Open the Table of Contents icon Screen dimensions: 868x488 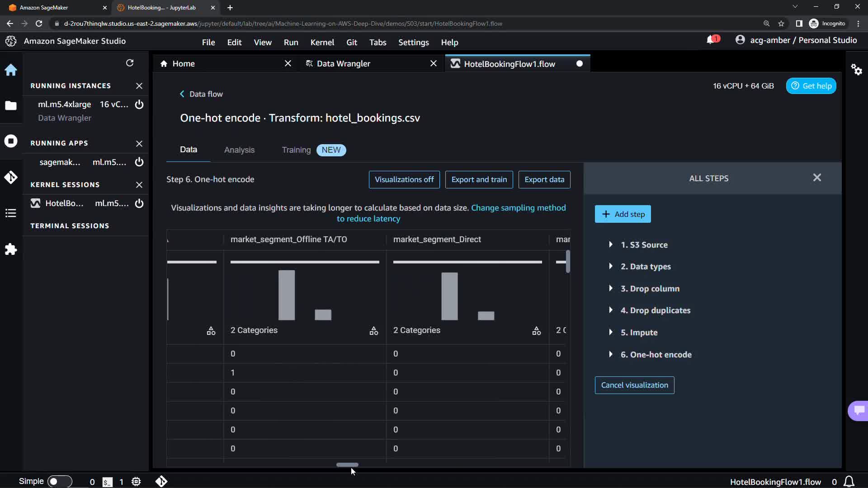click(x=11, y=213)
